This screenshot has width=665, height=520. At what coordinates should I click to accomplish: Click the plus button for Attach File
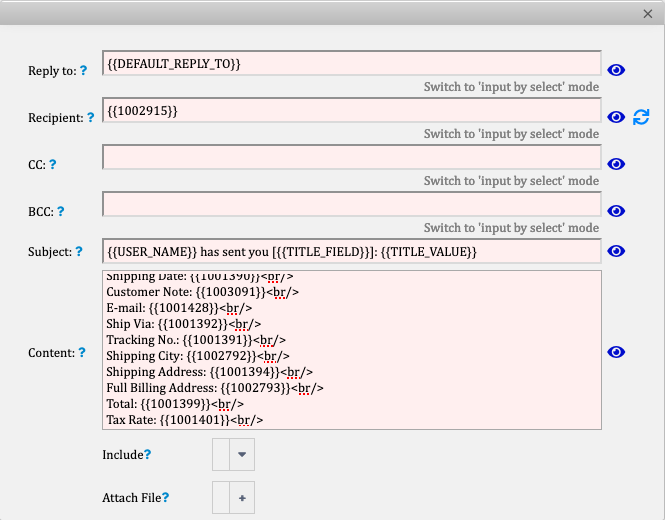tap(242, 498)
